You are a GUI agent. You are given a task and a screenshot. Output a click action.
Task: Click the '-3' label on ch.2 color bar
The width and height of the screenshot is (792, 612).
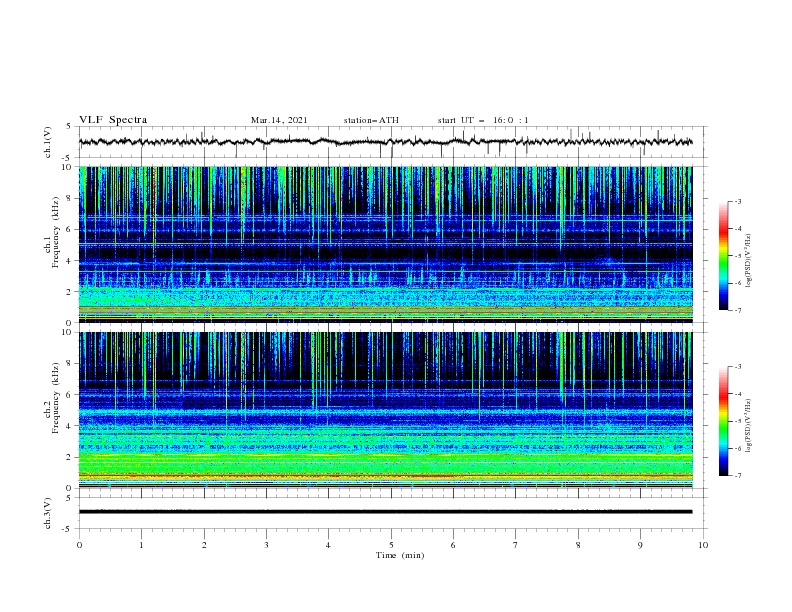(x=738, y=367)
